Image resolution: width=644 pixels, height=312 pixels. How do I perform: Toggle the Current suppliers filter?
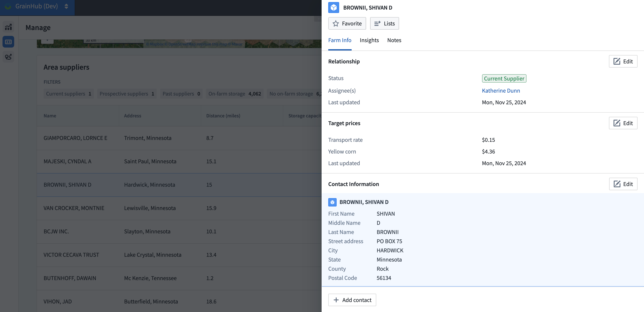coord(68,94)
